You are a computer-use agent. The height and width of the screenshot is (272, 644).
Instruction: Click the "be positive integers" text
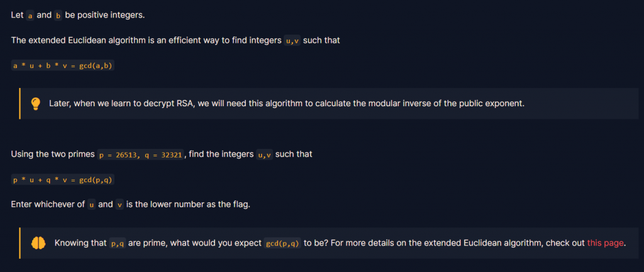105,16
